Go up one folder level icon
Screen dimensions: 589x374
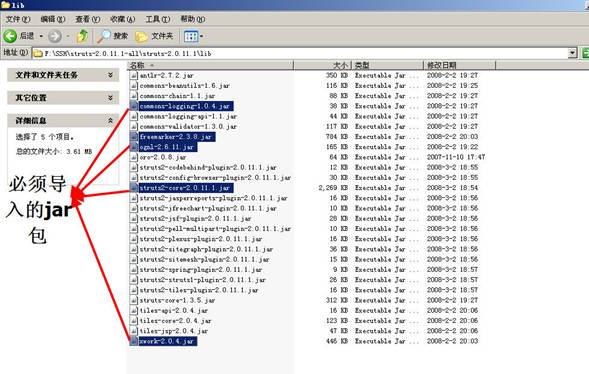(82, 36)
